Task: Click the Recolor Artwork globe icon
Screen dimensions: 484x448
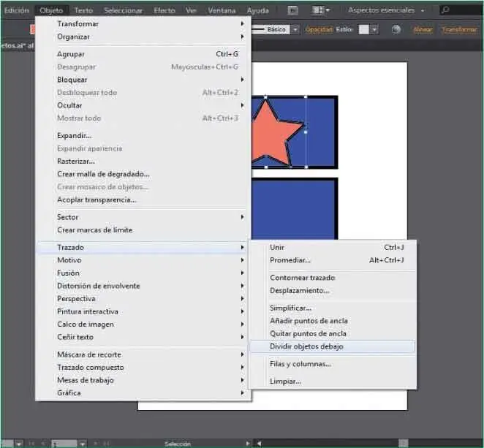Action: coord(396,30)
